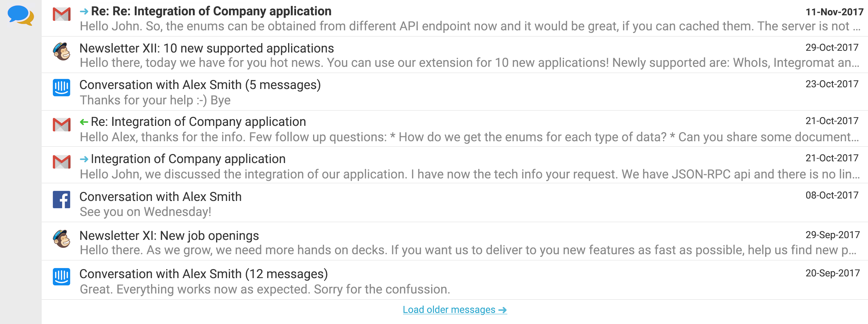Click the chat bubbles icon in sidebar
This screenshot has width=868, height=324.
21,16
